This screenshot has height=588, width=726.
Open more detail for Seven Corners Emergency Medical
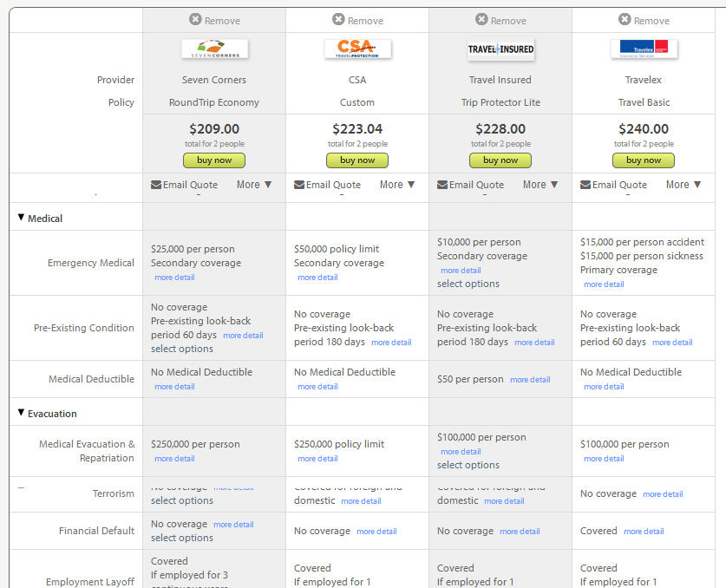coord(174,278)
